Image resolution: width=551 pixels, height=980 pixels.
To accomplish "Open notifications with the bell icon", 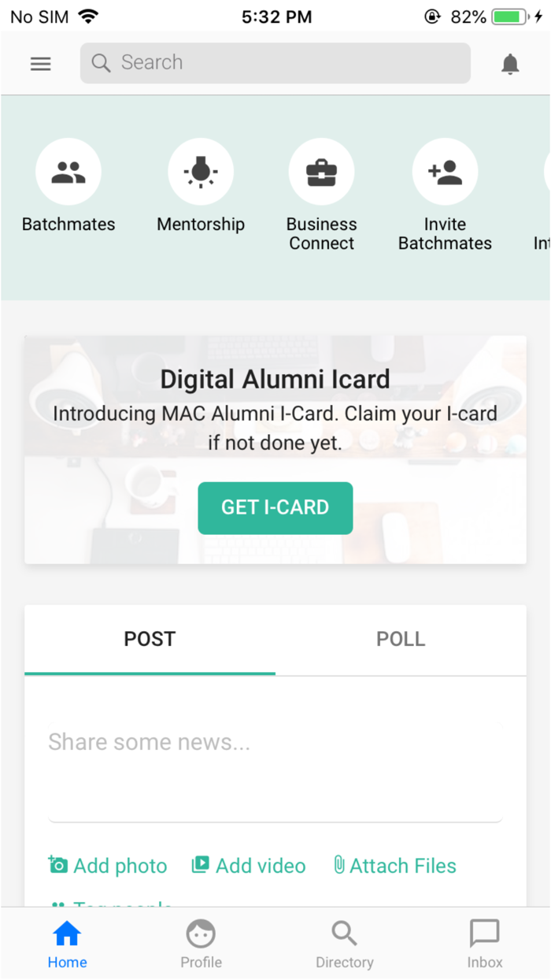I will (x=510, y=64).
